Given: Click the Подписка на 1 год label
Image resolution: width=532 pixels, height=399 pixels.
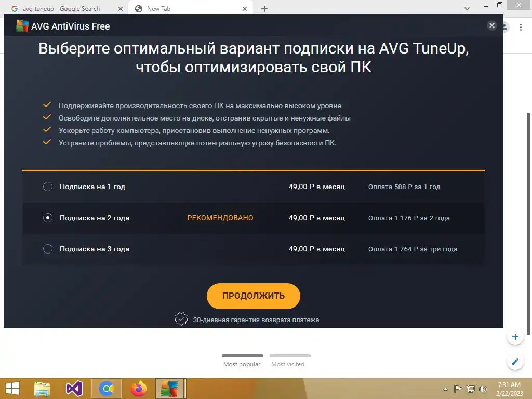Looking at the screenshot, I should 92,187.
